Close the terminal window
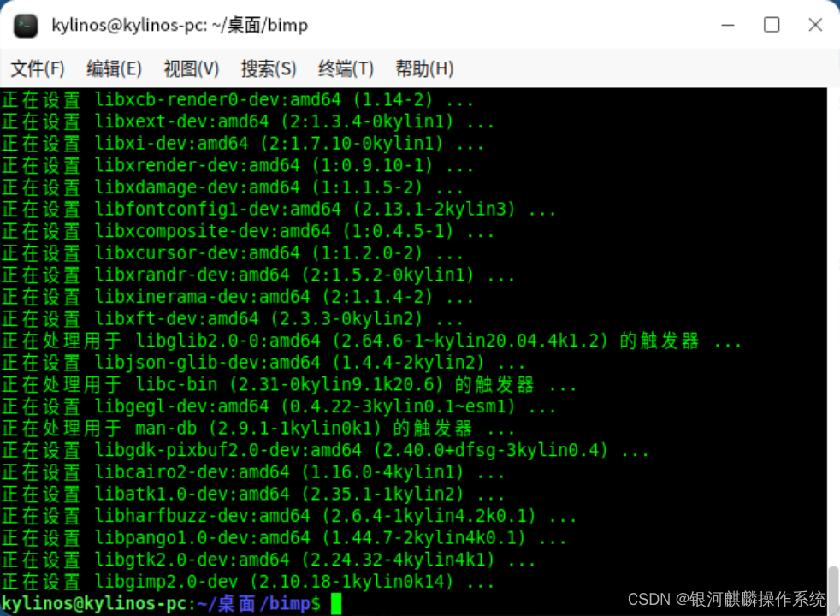Screen dimensions: 840x616 tap(815, 25)
